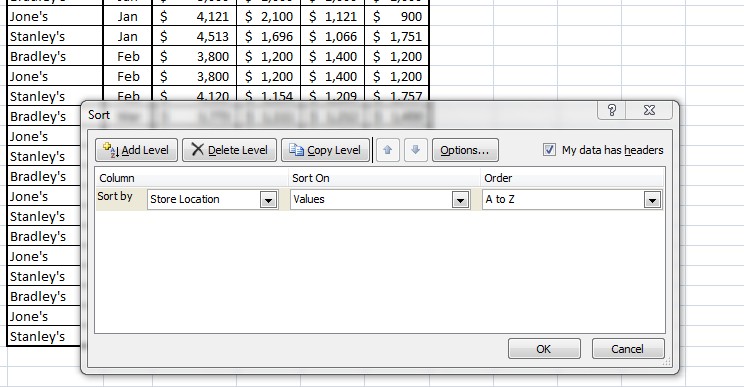Click the dialog resize grip corner
The image size is (744, 387).
pyautogui.click(x=667, y=362)
